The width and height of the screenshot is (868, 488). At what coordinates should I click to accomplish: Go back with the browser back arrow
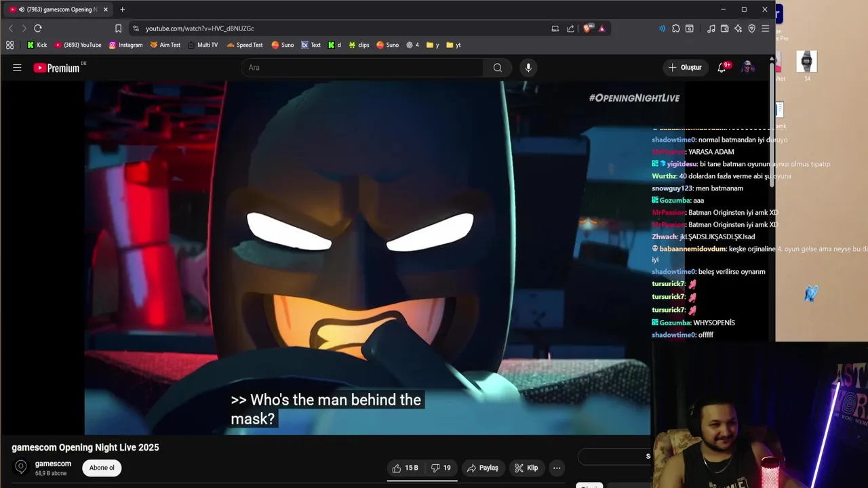coord(11,28)
